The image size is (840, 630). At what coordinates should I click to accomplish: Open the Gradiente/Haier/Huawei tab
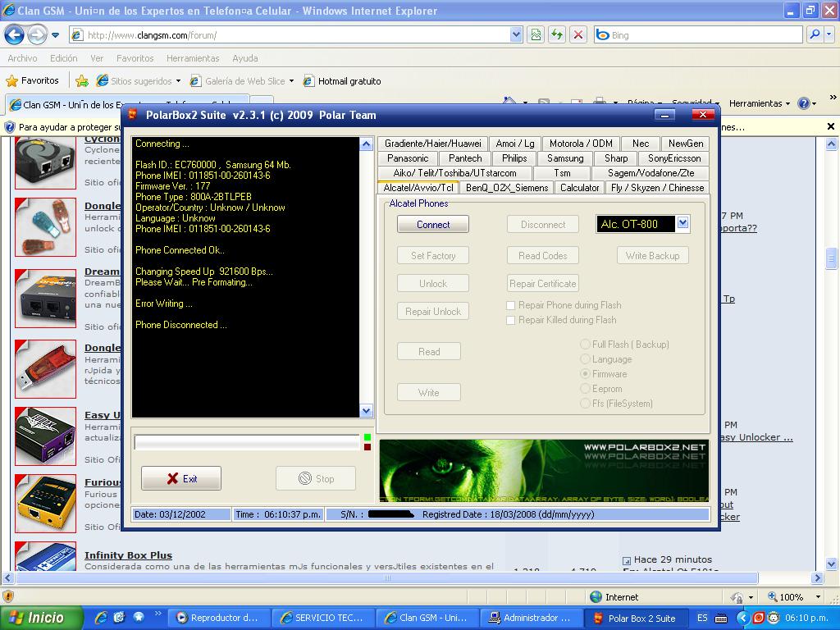433,144
